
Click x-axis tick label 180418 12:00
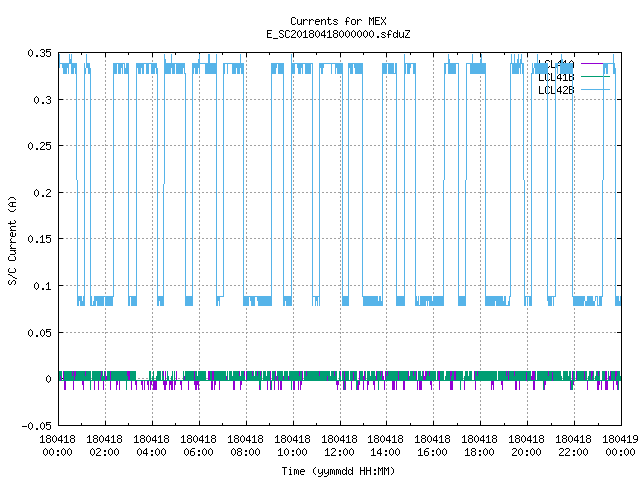point(339,445)
